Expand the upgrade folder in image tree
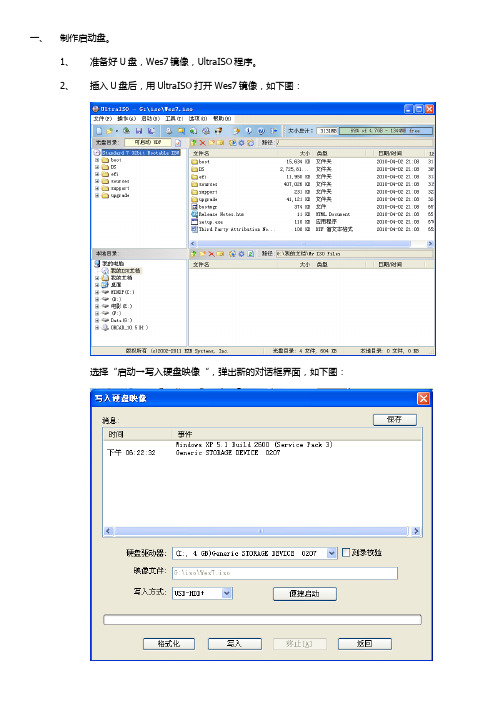496x702 pixels. (97, 196)
